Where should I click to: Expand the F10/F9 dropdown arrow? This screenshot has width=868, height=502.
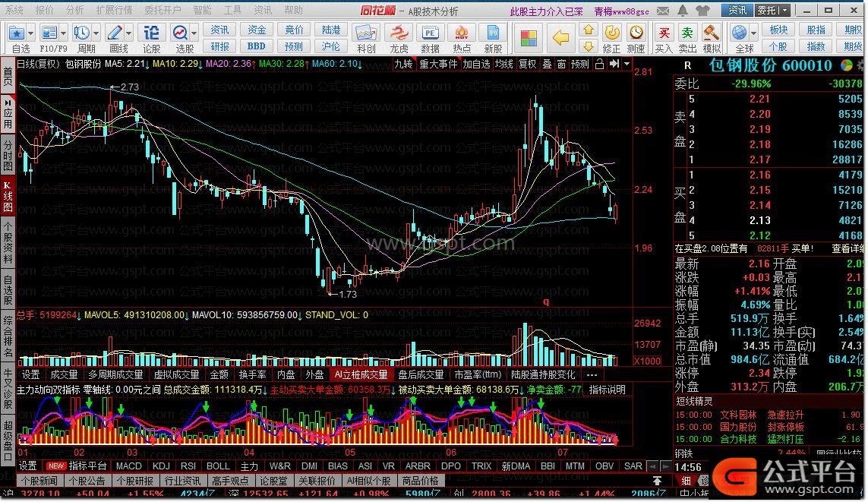63,33
